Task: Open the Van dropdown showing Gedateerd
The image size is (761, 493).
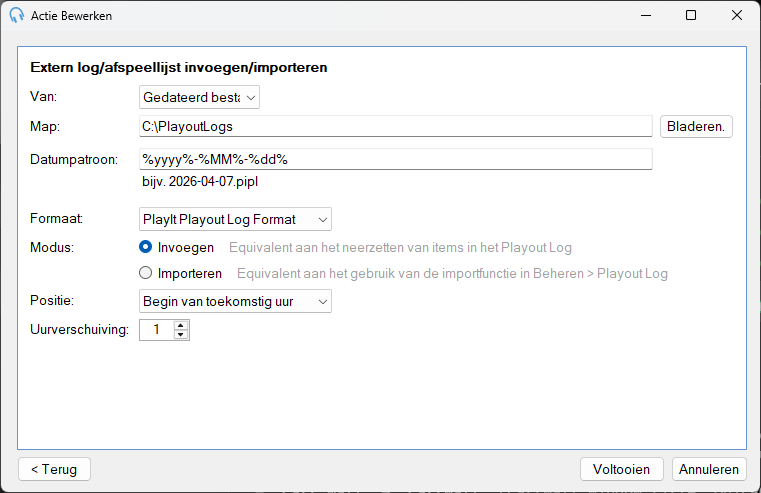Action: click(199, 97)
